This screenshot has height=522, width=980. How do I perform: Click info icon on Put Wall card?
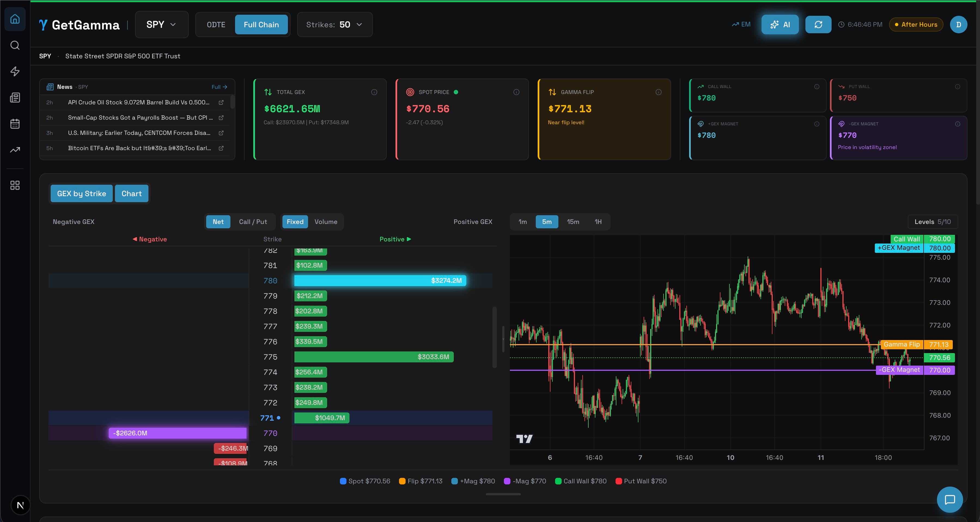coord(957,87)
